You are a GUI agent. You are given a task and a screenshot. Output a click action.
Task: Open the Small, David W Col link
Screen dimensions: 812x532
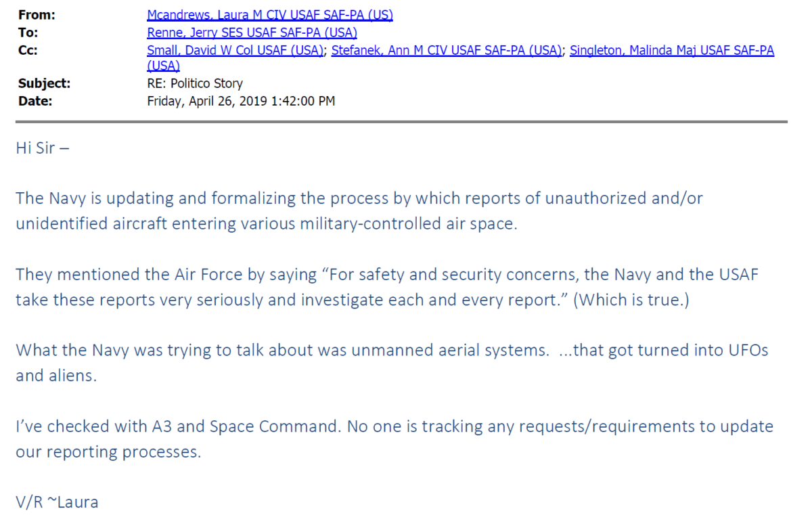235,49
